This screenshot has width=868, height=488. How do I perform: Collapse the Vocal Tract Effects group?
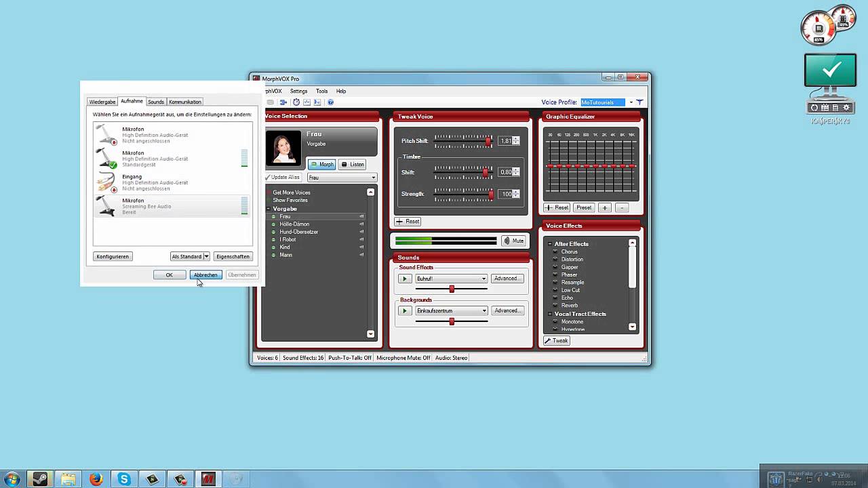(550, 314)
